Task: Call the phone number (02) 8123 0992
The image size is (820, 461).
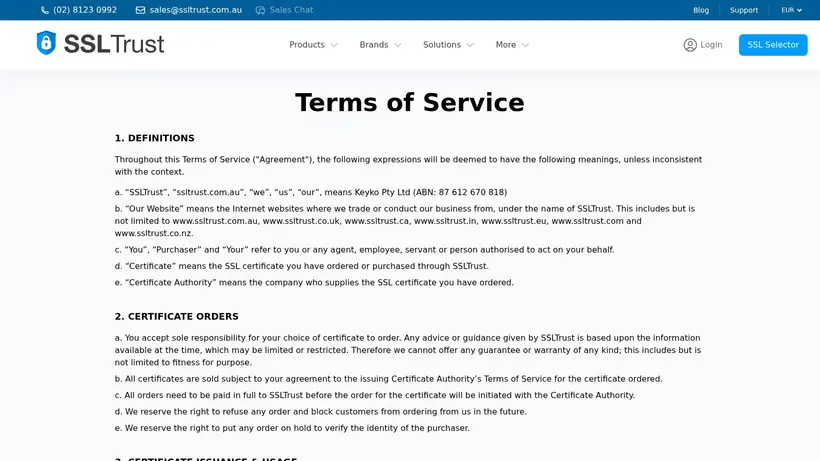Action: pyautogui.click(x=85, y=10)
